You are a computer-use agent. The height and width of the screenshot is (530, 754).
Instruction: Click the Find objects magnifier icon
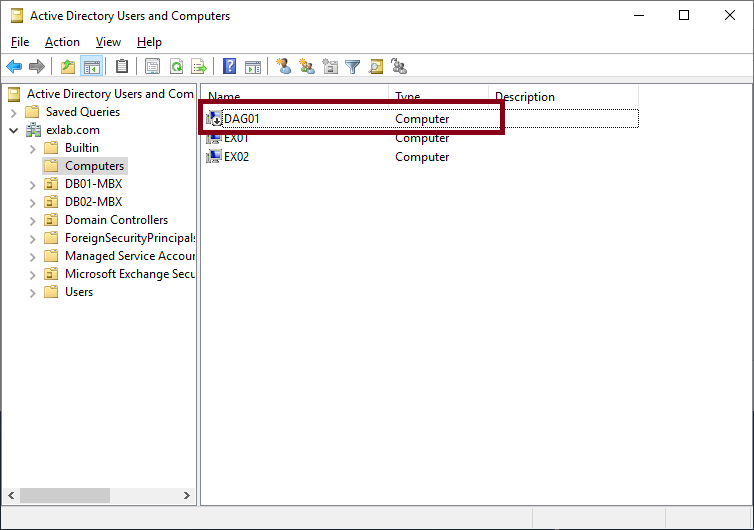(x=376, y=66)
